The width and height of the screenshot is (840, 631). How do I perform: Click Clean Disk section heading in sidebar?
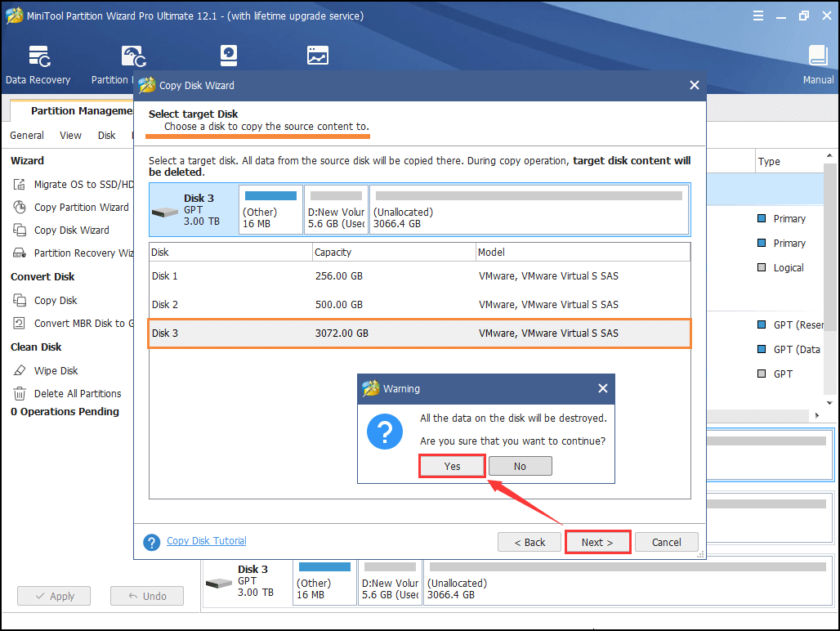[36, 347]
